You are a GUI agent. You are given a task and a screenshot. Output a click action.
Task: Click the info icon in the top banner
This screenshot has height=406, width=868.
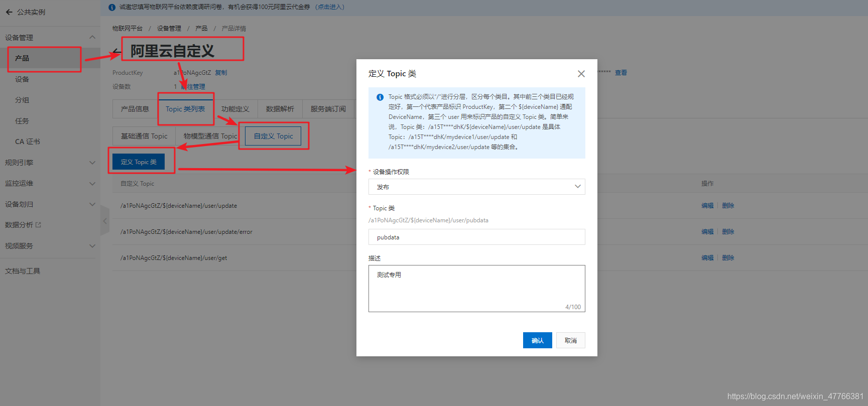[x=112, y=7]
